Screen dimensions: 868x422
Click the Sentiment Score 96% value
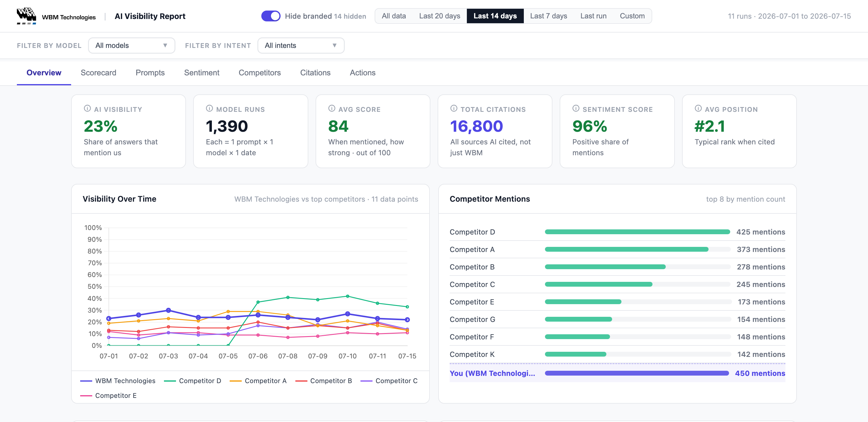click(590, 126)
